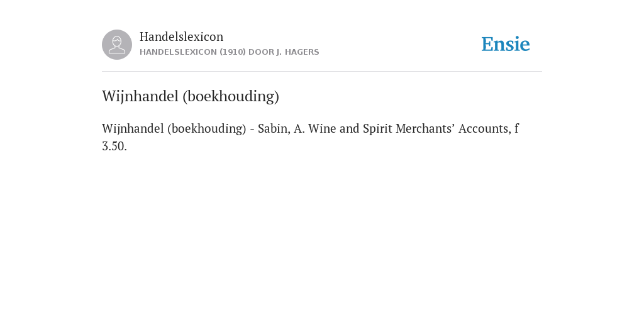Viewport: 644px width, 322px height.
Task: Click the initial A. after Sabin
Action: [299, 128]
